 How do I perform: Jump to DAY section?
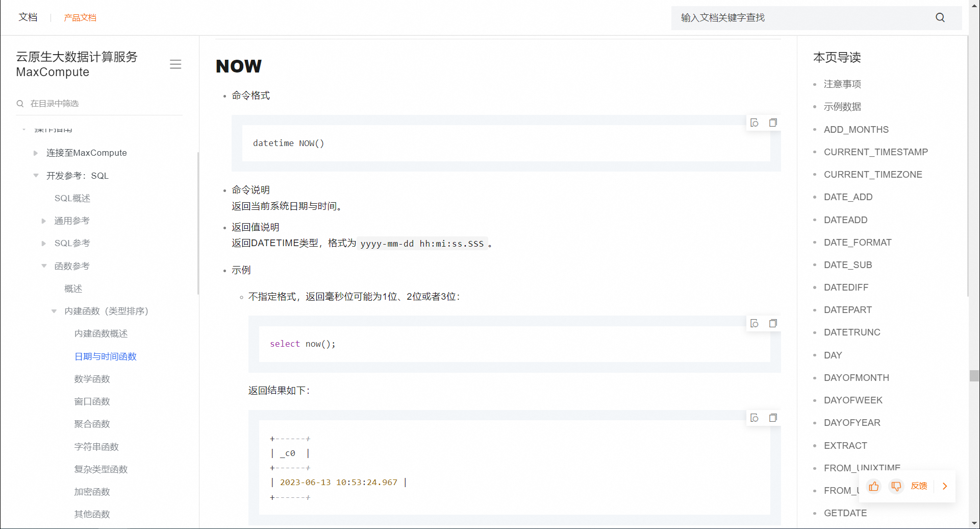(x=833, y=355)
